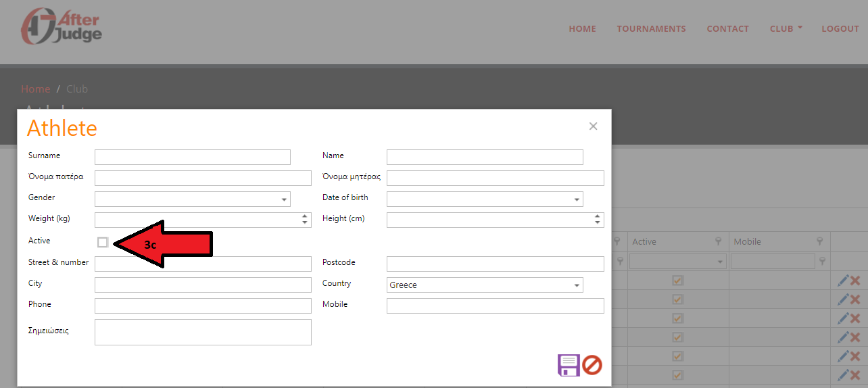
Task: Toggle Active checkbox in second table row
Action: 677,299
